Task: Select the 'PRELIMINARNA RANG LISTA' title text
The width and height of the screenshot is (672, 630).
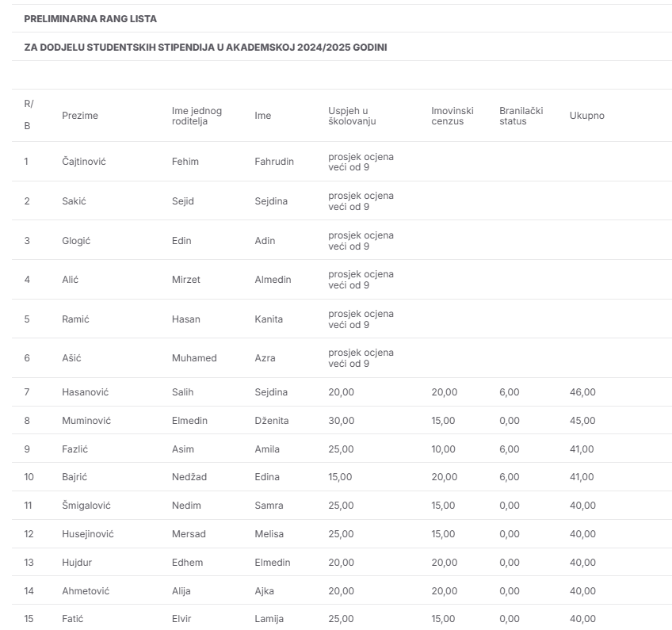Action: [x=90, y=18]
